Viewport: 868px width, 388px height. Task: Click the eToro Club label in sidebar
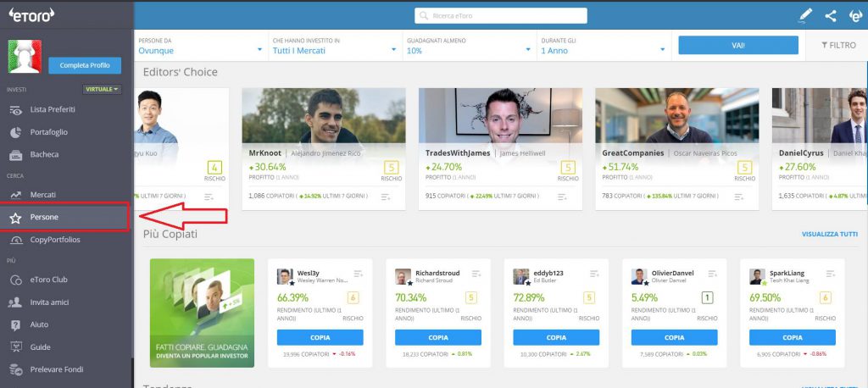48,280
